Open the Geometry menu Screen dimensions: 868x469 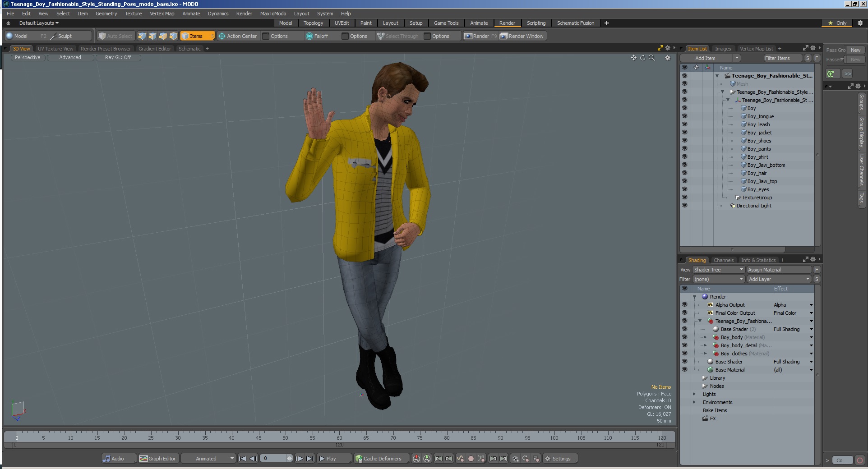tap(106, 14)
